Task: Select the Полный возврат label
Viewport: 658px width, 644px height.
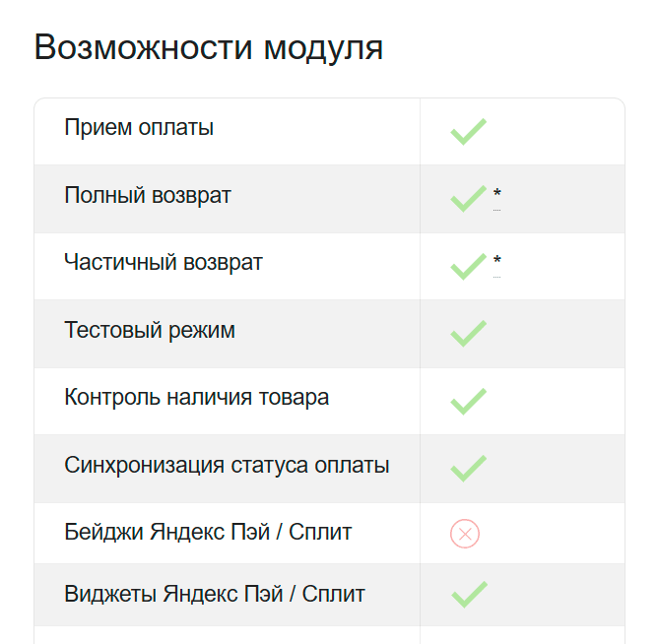Action: 148,195
